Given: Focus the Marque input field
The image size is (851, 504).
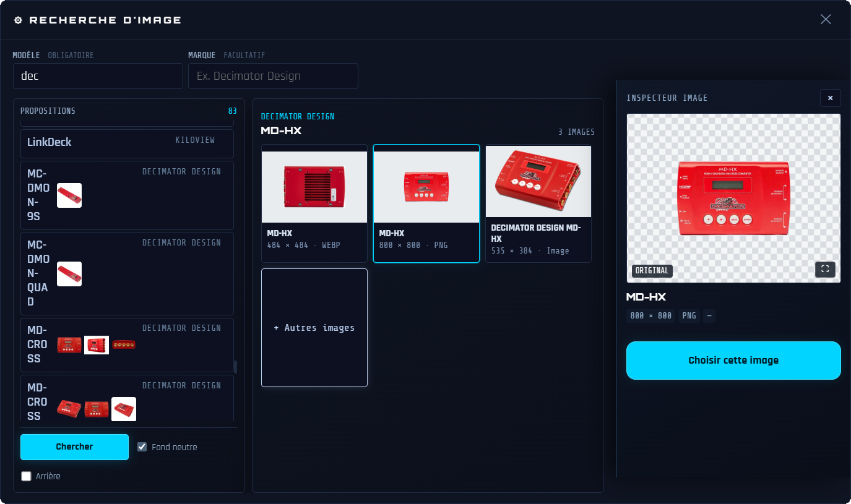Looking at the screenshot, I should [x=273, y=76].
